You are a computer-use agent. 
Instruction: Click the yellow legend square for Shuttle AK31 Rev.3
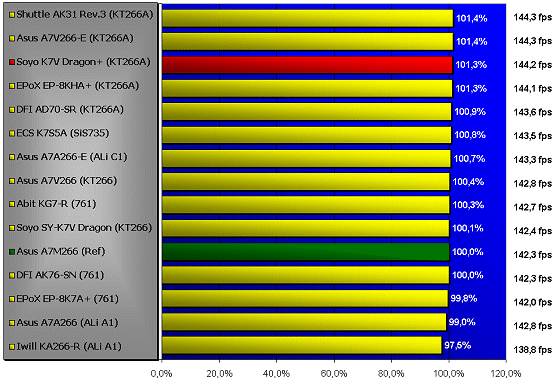[x=12, y=15]
